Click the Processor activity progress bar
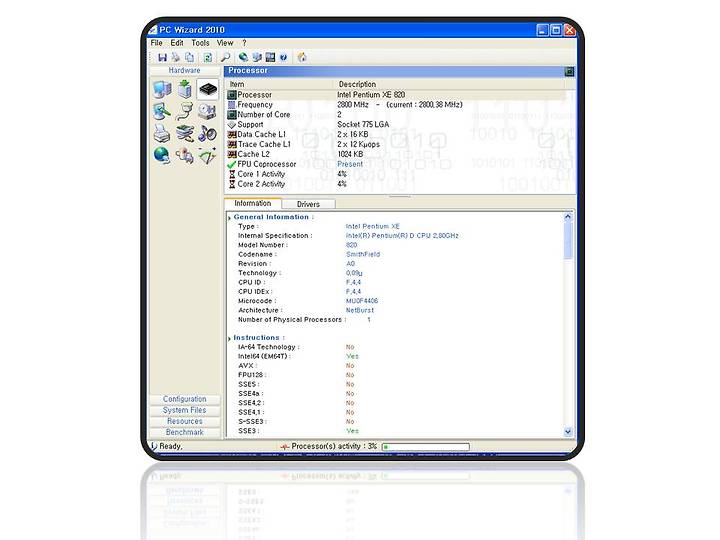 coord(426,446)
